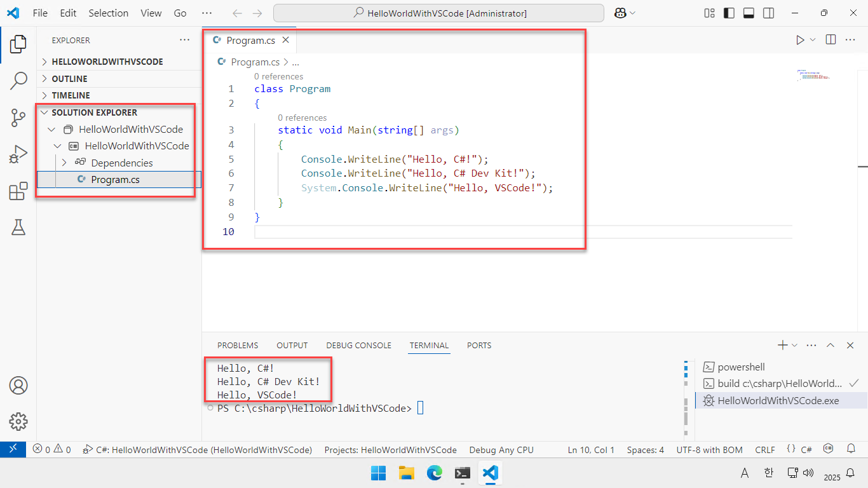Expand the Dependencies node
868x488 pixels.
pyautogui.click(x=64, y=162)
